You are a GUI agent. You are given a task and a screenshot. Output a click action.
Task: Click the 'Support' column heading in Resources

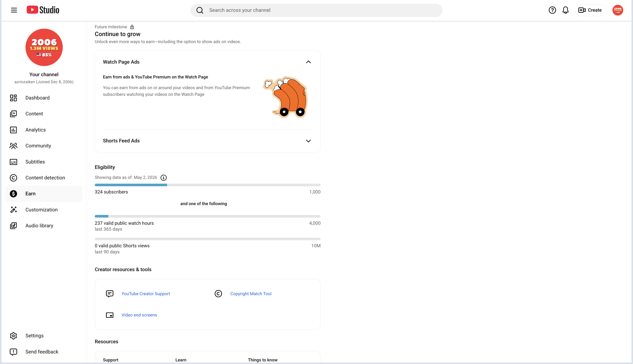tap(110, 360)
